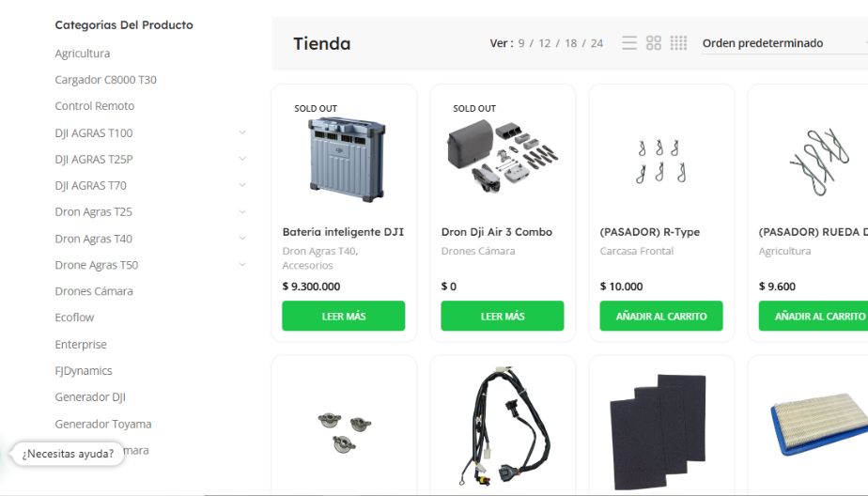
Task: Show 24 products per page
Action: click(x=597, y=43)
